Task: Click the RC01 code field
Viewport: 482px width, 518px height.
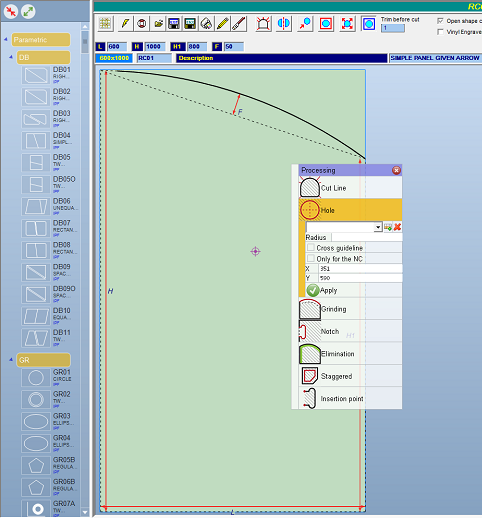Action: tap(154, 58)
